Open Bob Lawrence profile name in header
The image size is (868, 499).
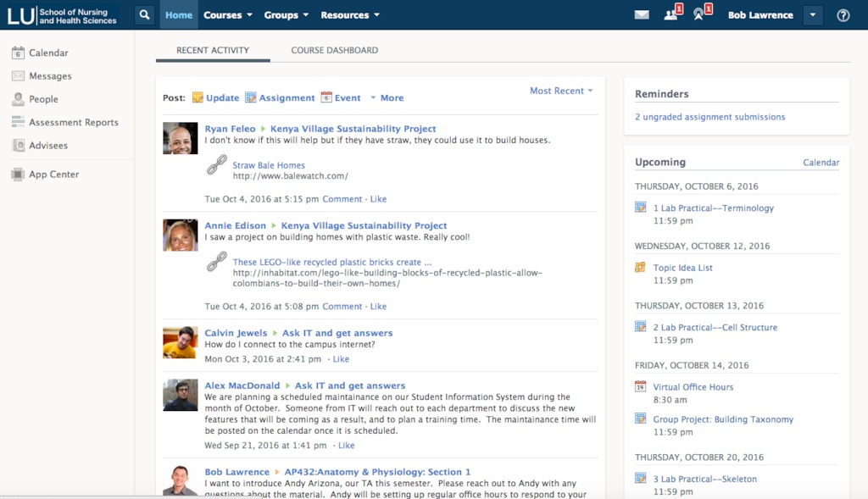click(x=760, y=15)
